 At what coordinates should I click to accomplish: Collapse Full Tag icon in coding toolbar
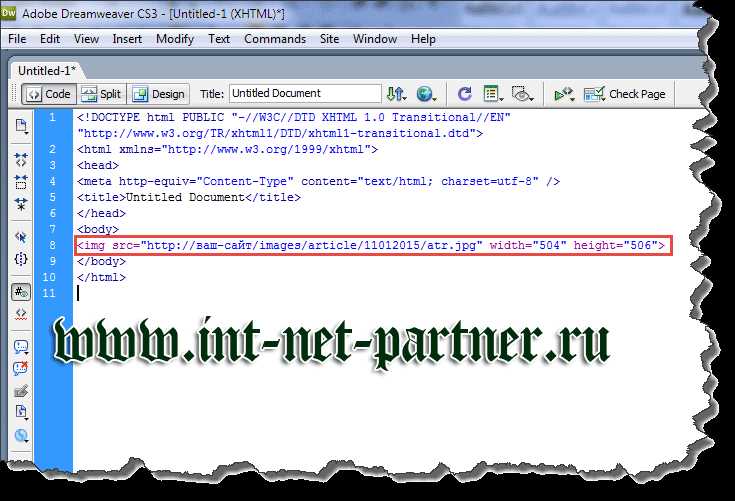pyautogui.click(x=21, y=160)
